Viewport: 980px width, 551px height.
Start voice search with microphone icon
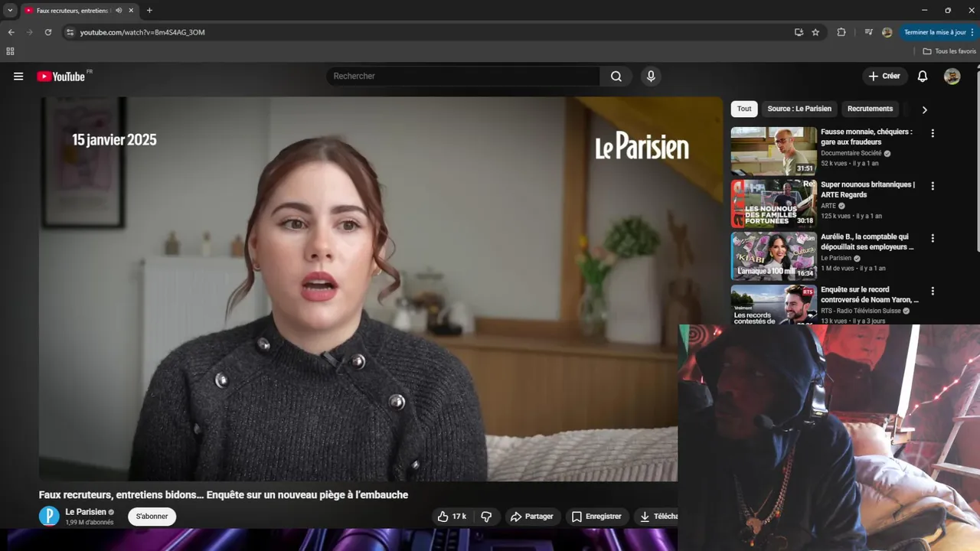651,77
